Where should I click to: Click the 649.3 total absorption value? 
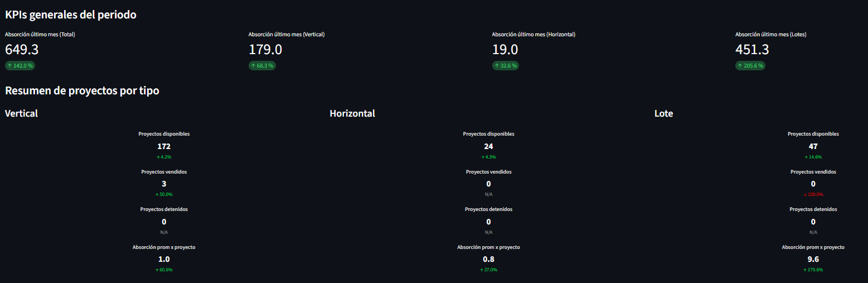click(22, 50)
